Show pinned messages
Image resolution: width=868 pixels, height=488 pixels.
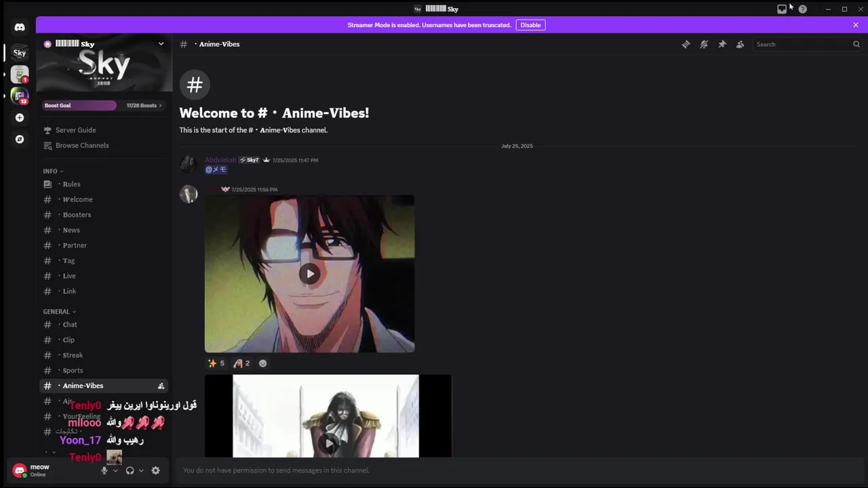tap(722, 44)
